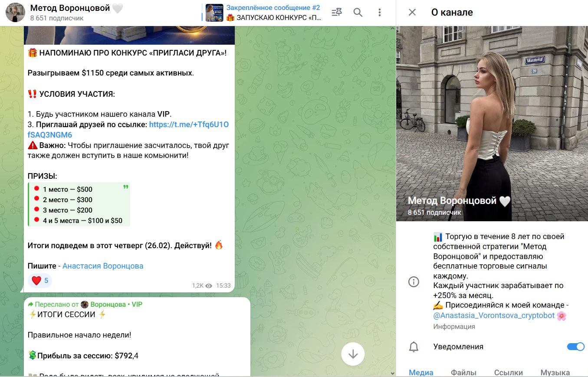Click the 2 место — $300 prize line
588x377 pixels.
tap(67, 200)
